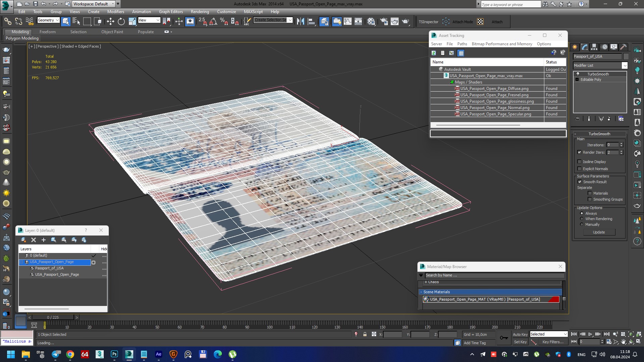Select the Scale tool in main toolbar

pos(132,21)
